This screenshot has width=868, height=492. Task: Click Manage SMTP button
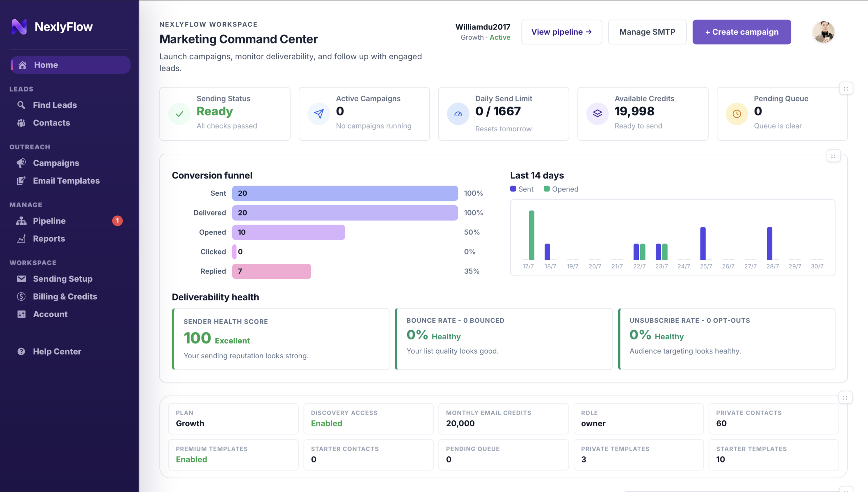[647, 32]
